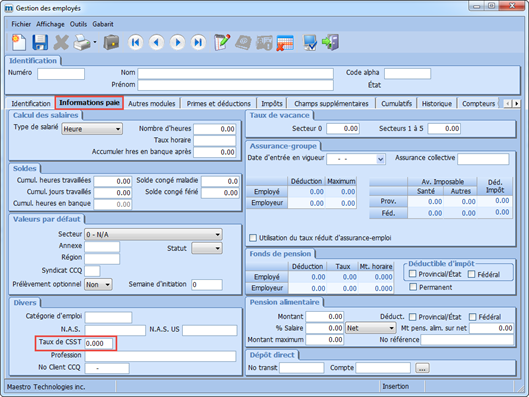Open the Affichage menu

[x=50, y=24]
